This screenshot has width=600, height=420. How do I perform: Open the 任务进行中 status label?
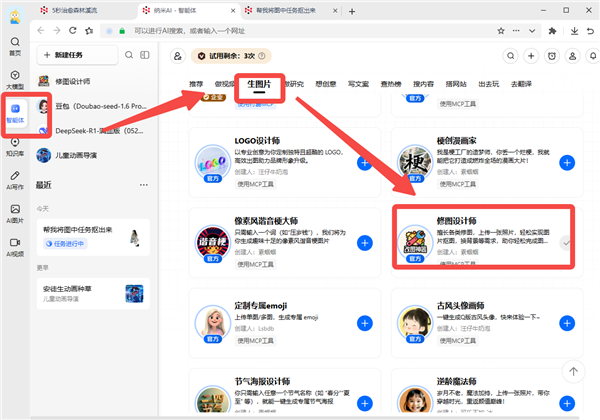[x=65, y=244]
